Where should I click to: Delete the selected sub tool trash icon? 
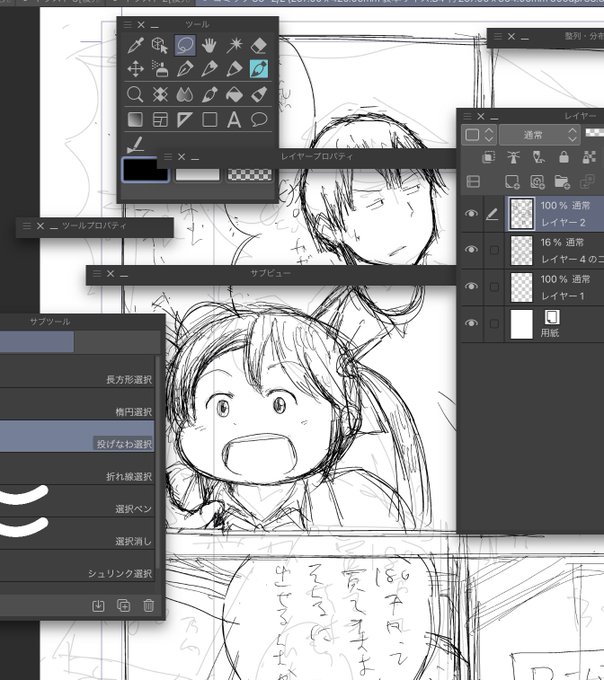[148, 606]
